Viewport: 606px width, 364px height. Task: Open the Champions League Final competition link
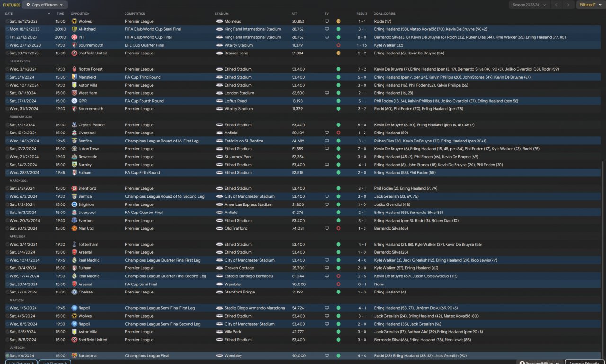[147, 356]
